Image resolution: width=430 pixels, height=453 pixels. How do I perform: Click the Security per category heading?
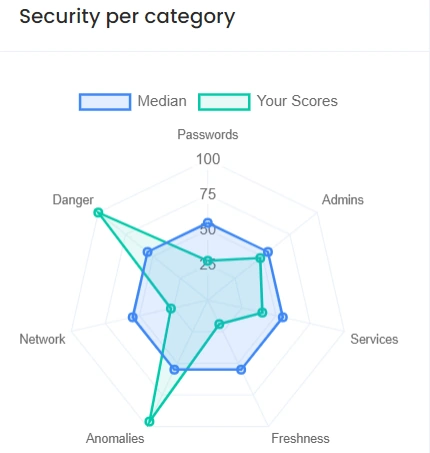pyautogui.click(x=127, y=17)
